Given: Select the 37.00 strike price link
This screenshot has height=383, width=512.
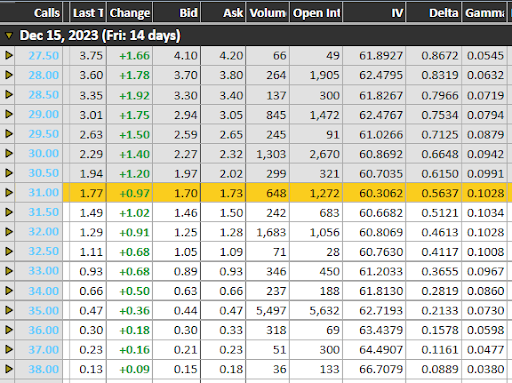Looking at the screenshot, I should (44, 349).
